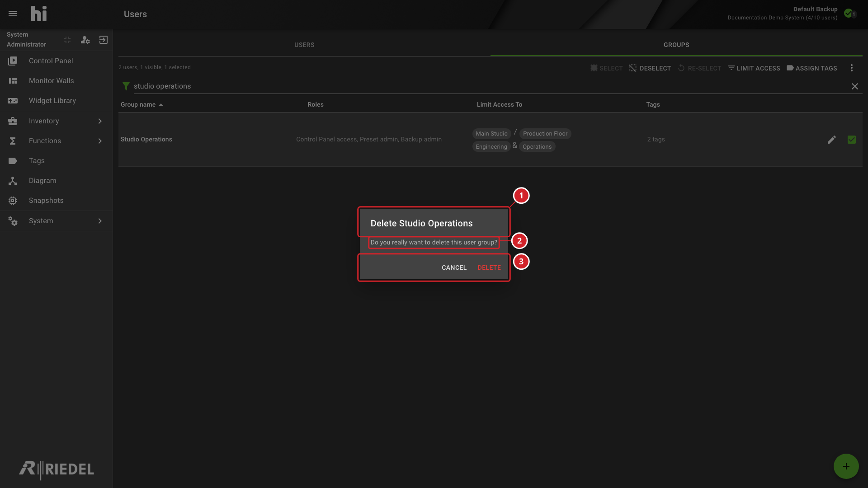This screenshot has width=868, height=488.
Task: Open Monitor Walls page
Action: (x=56, y=81)
